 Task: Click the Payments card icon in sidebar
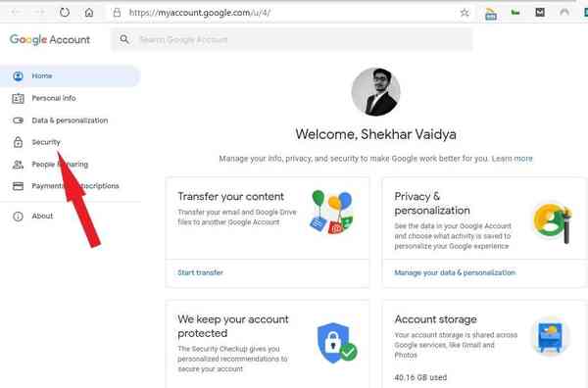18,186
